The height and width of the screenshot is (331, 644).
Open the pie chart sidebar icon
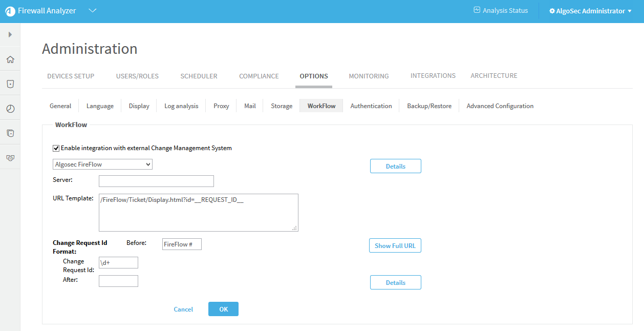(x=10, y=109)
